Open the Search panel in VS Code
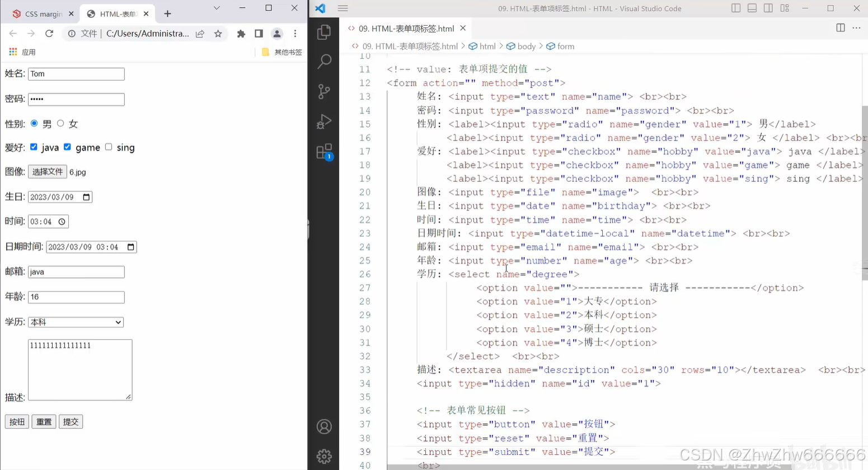 point(325,62)
